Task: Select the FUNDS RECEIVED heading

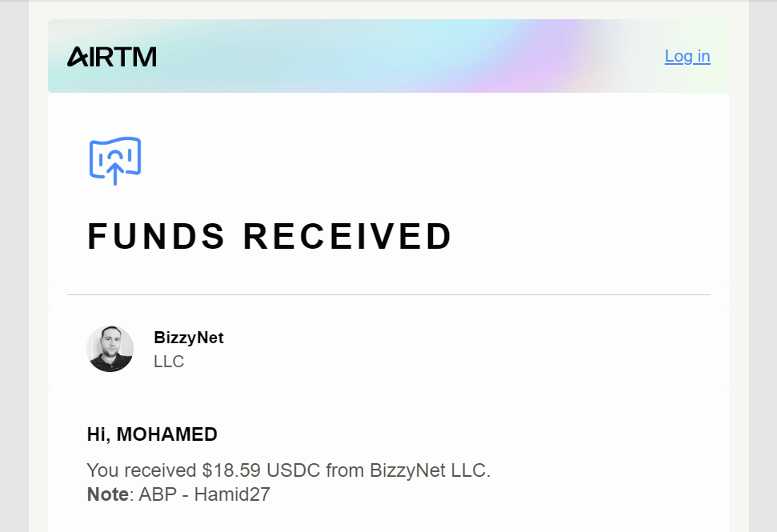Action: click(269, 236)
